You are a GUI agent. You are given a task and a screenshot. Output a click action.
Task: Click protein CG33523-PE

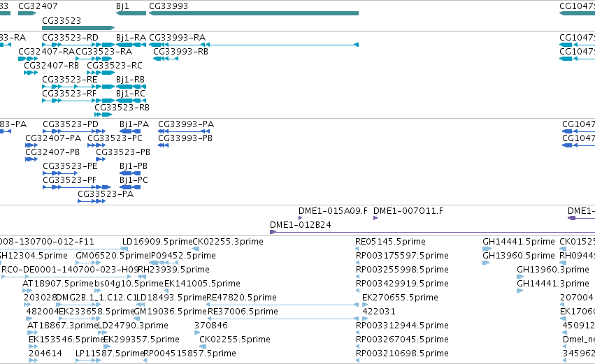[x=60, y=173]
